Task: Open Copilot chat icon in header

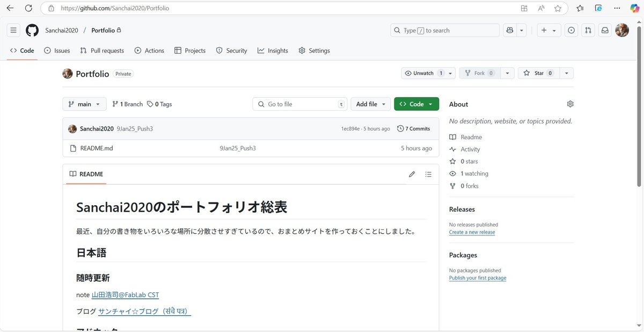Action: (x=509, y=30)
